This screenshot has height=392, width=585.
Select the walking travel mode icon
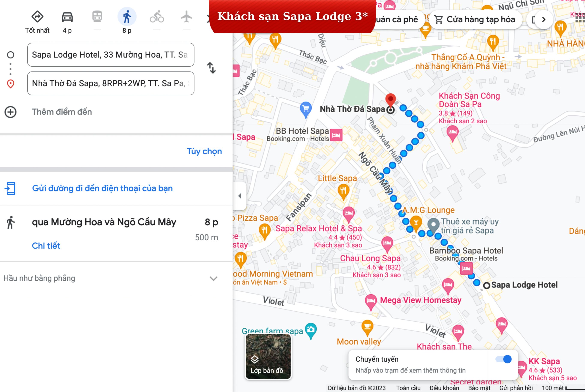coord(127,17)
